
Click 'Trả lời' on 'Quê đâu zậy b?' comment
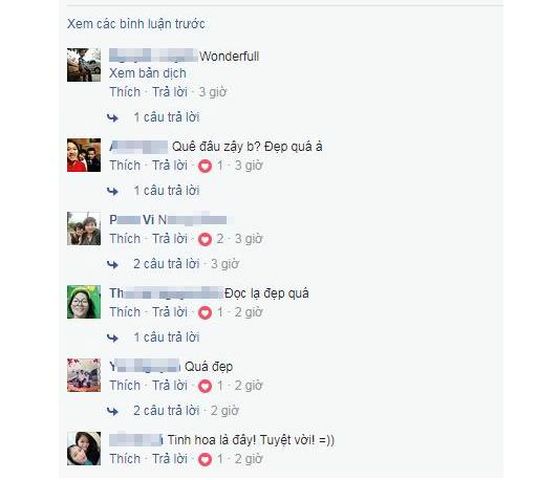(x=170, y=165)
